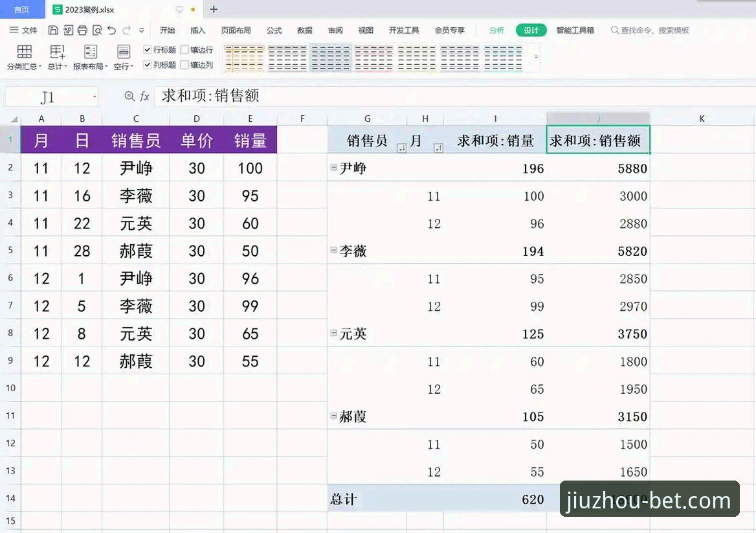This screenshot has height=533, width=756.
Task: Collapse the 郝葭 group in pivot table
Action: point(333,415)
